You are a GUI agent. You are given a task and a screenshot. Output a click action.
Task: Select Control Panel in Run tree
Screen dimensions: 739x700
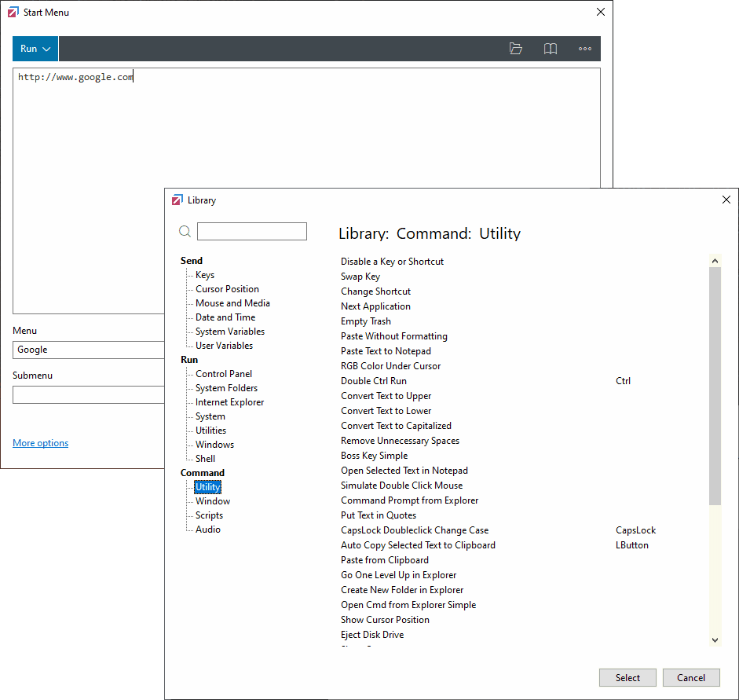pyautogui.click(x=224, y=374)
